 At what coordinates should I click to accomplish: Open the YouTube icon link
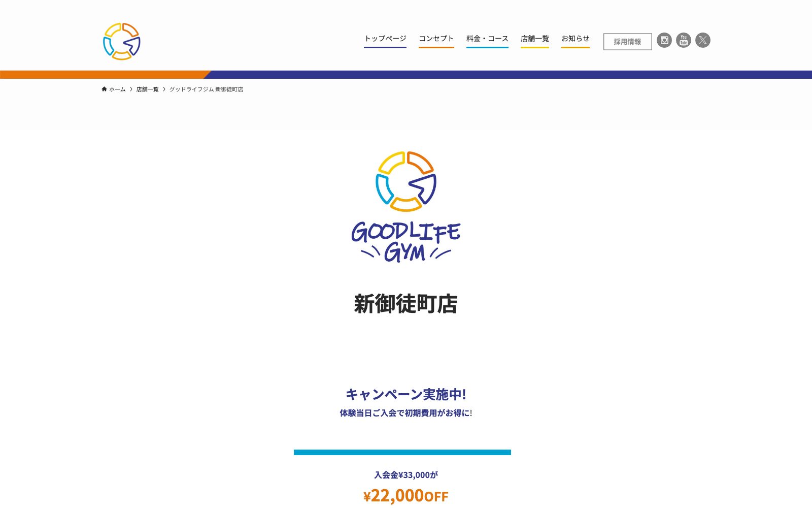[x=684, y=40]
